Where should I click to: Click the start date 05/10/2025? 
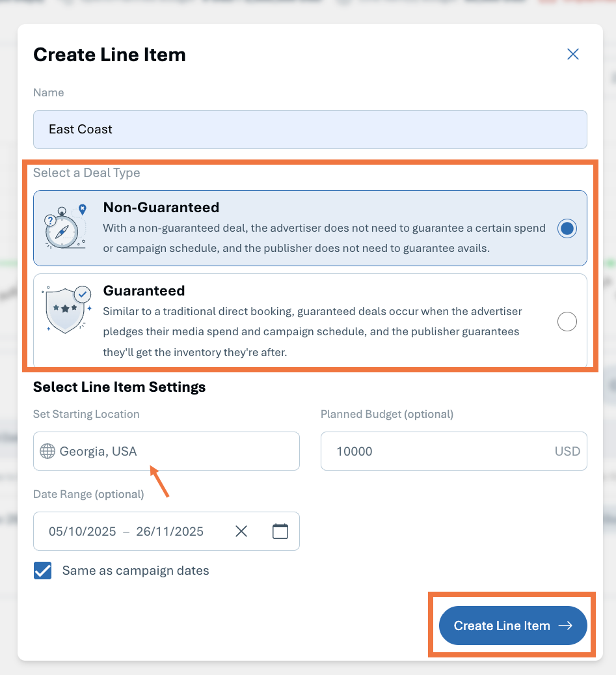coord(82,531)
